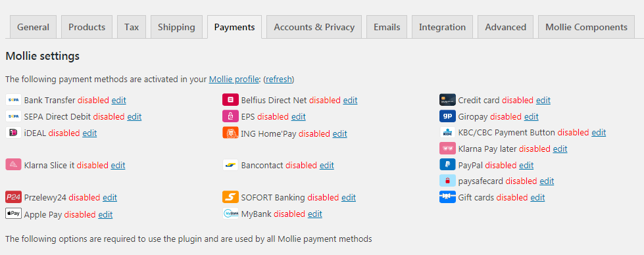
Task: Click the Giropay icon
Action: [x=447, y=116]
